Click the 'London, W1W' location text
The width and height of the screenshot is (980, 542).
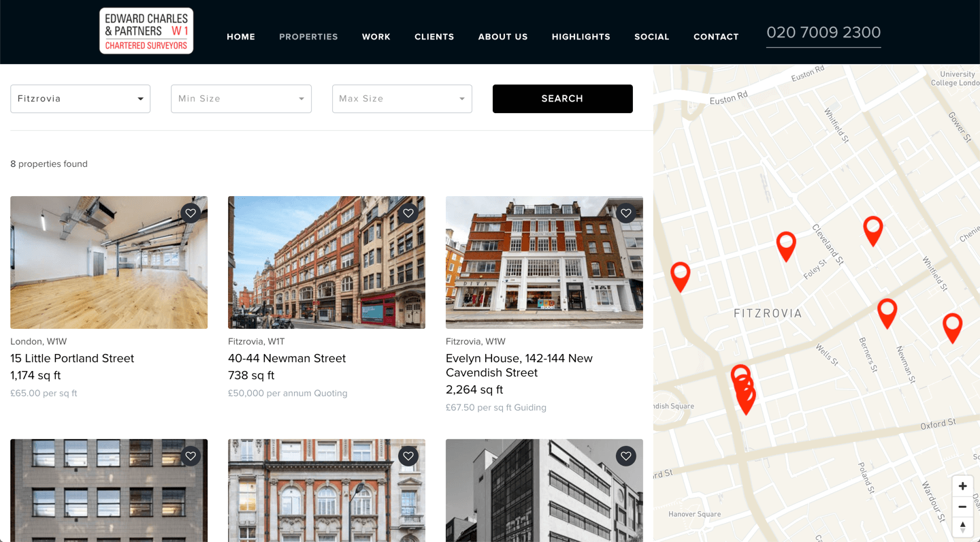[39, 342]
